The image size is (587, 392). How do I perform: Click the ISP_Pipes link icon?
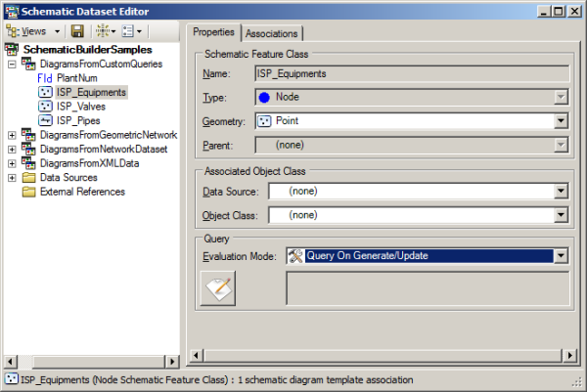click(x=45, y=121)
